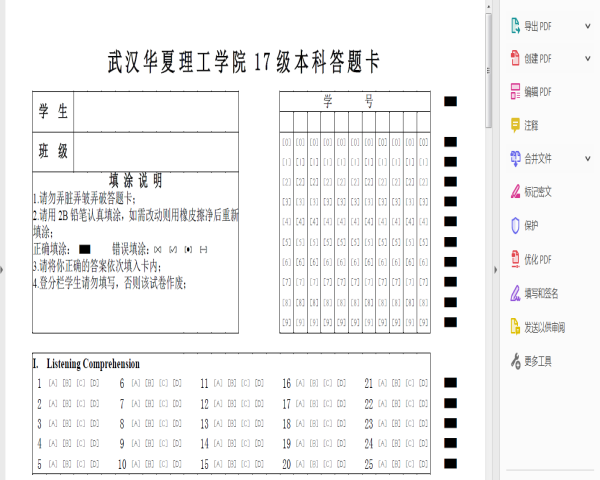Click the 保护 label
Screen dimensions: 600x480
click(x=531, y=225)
